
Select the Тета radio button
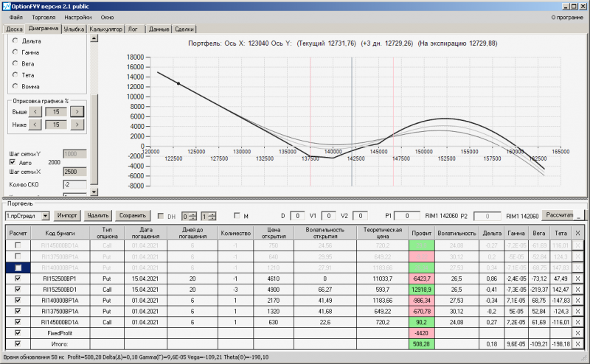coord(15,74)
